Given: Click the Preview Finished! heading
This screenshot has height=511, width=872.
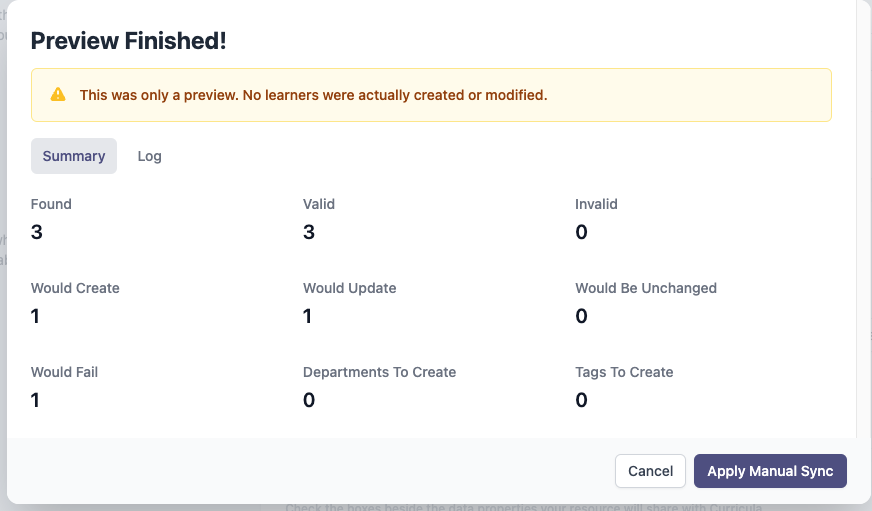Looking at the screenshot, I should click(129, 41).
